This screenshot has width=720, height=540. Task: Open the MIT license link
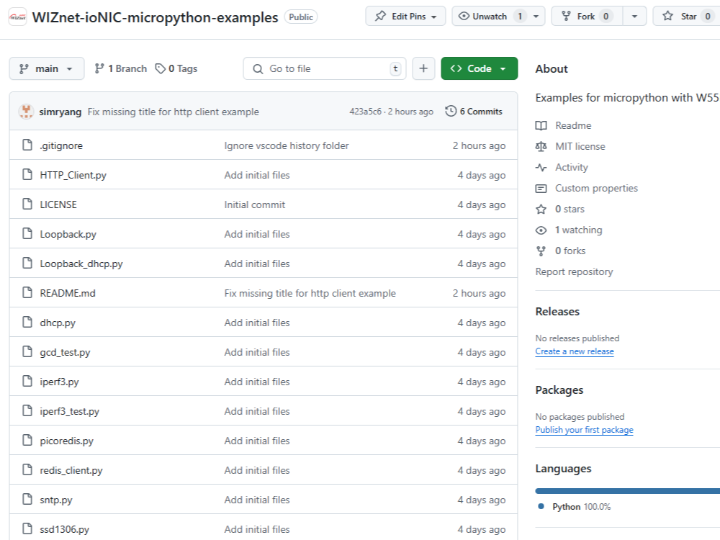tap(580, 146)
